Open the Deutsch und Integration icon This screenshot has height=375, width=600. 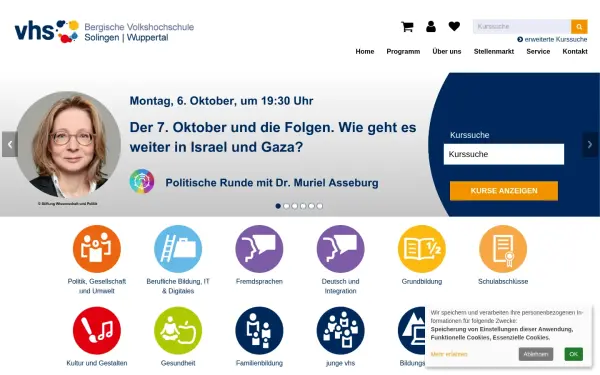[x=341, y=249]
